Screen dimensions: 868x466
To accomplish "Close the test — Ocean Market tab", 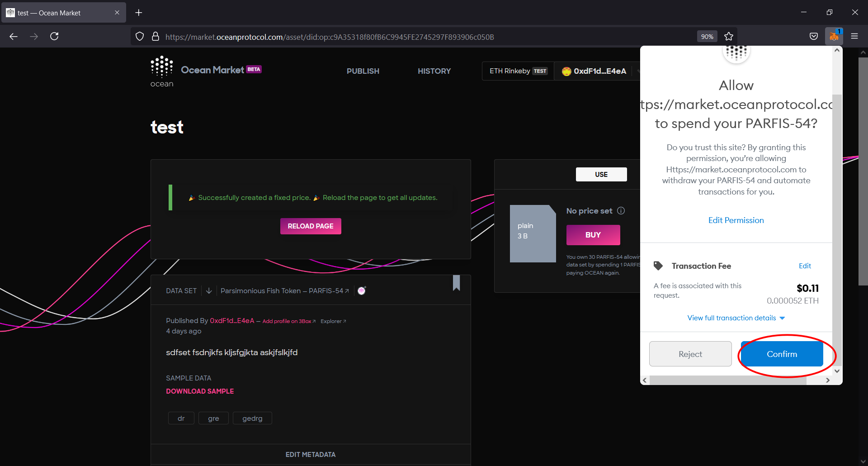I will 117,13.
